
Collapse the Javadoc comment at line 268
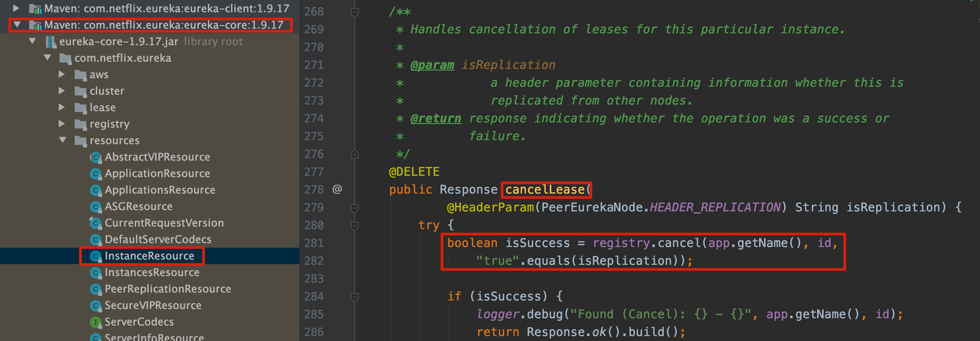click(x=354, y=12)
